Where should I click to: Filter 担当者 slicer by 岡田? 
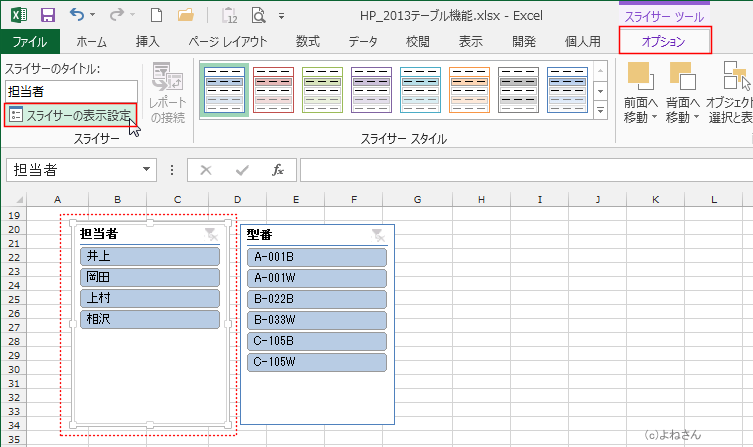[150, 277]
